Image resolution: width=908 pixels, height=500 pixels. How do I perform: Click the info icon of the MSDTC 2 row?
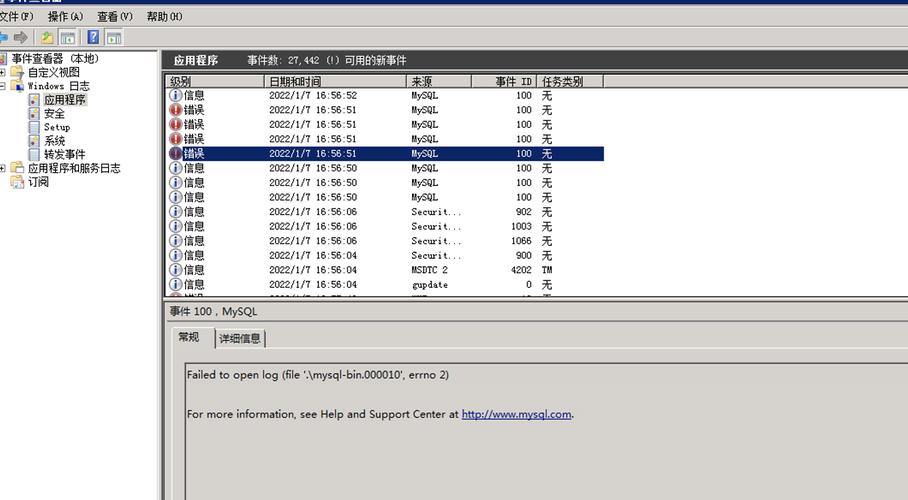[x=175, y=269]
